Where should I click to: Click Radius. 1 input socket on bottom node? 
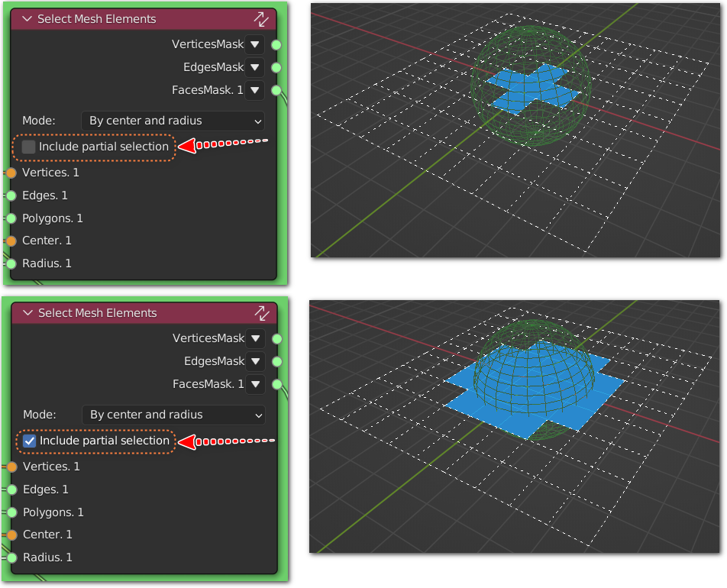pos(12,558)
